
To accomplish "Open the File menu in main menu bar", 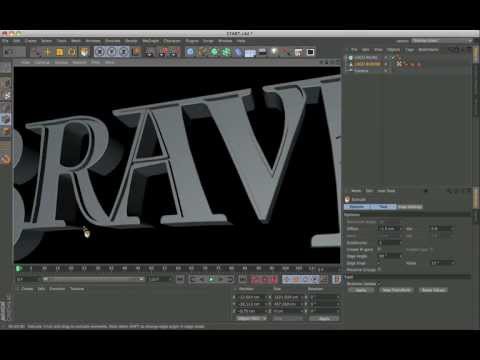I will tap(5, 41).
